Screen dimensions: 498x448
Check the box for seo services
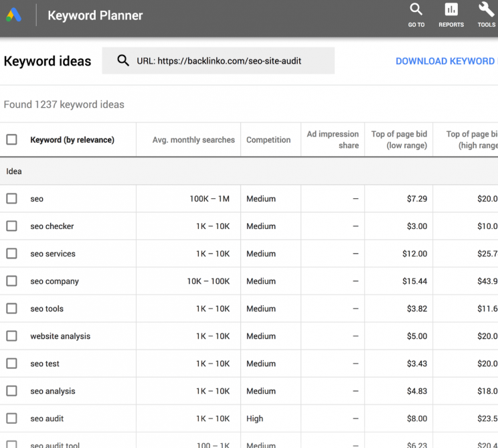pos(12,254)
